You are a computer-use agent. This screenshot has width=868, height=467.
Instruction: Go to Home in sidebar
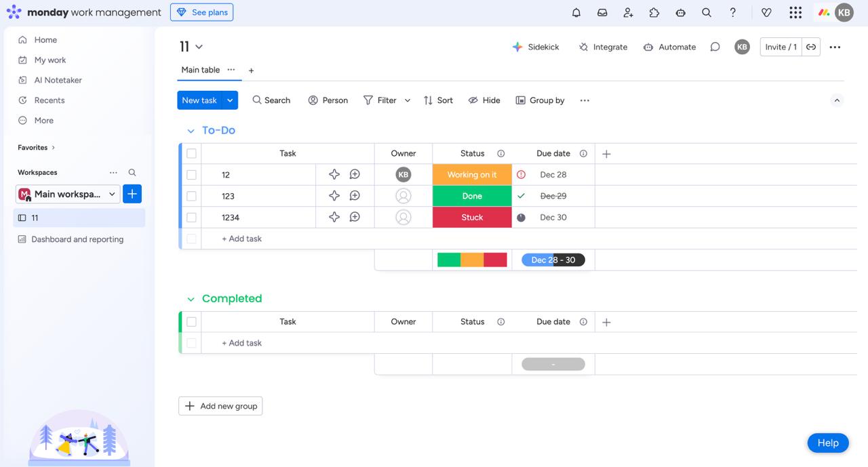[x=45, y=40]
